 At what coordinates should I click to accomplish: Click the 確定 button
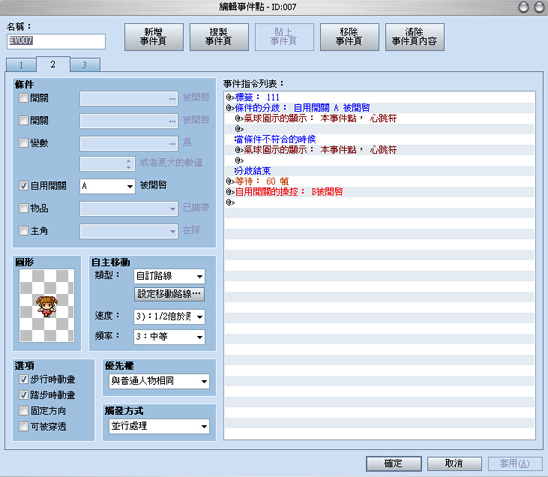[394, 463]
